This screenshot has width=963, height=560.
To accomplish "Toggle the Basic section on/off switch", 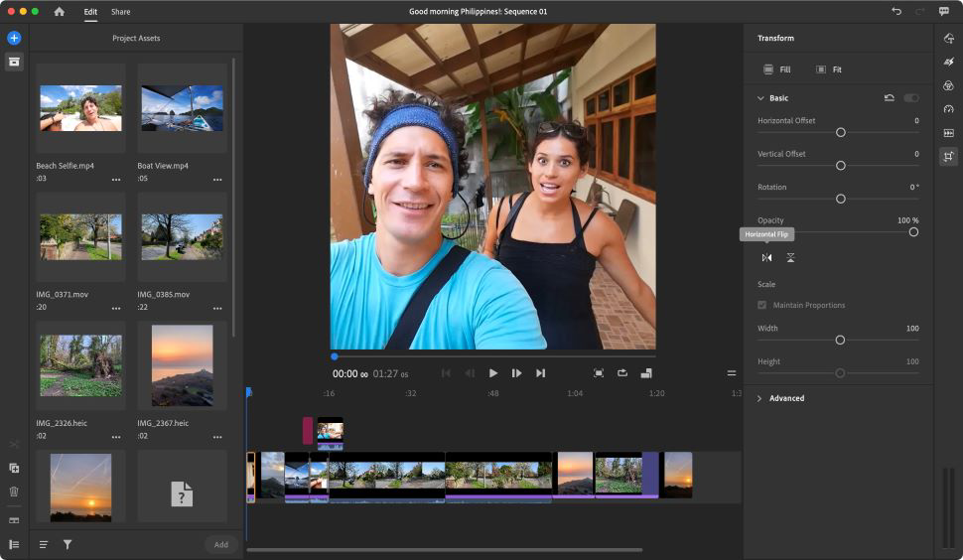I will point(910,98).
